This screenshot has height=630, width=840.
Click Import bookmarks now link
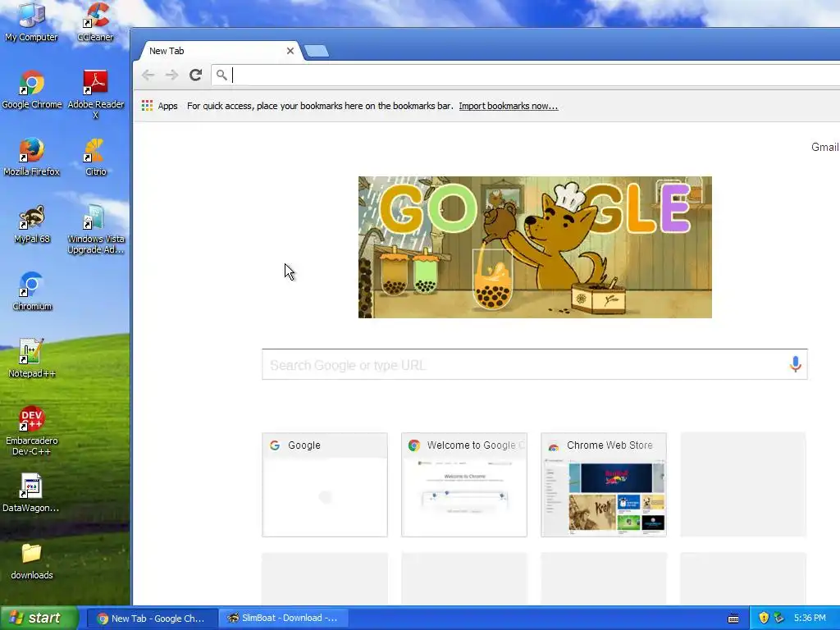509,106
